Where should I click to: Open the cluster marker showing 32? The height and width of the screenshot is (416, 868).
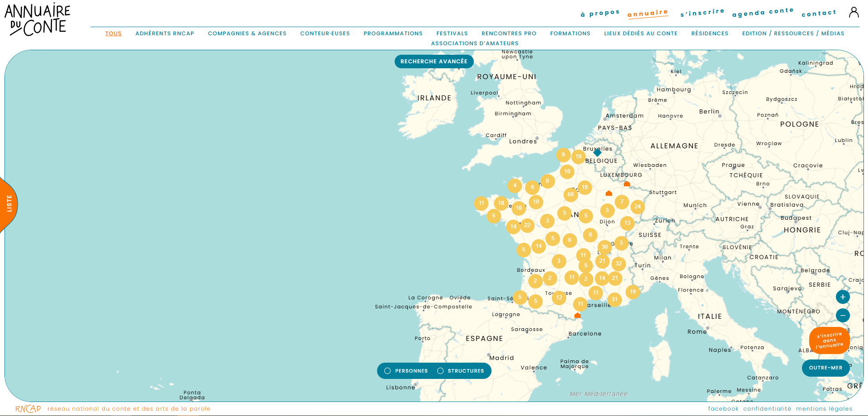tap(618, 264)
